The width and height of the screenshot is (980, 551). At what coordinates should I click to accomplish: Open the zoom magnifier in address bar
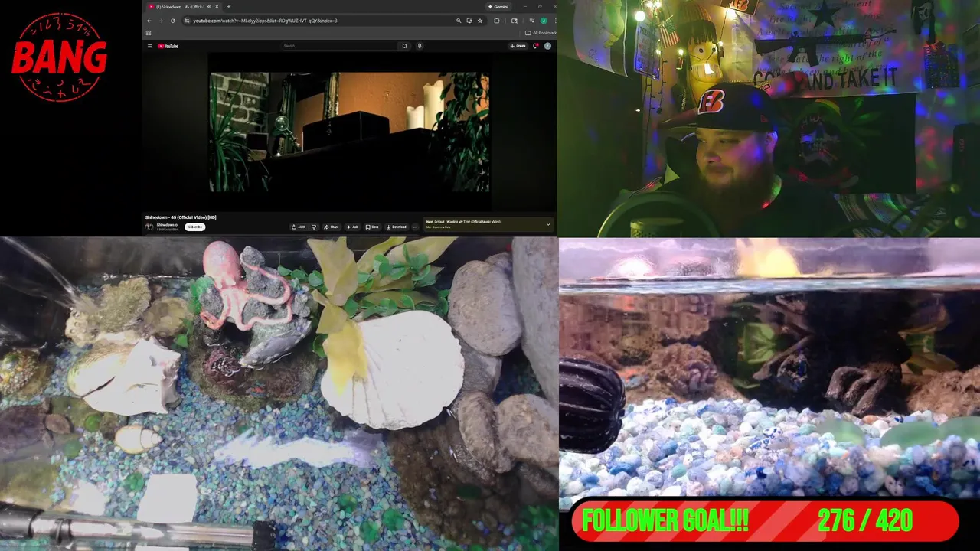[459, 21]
